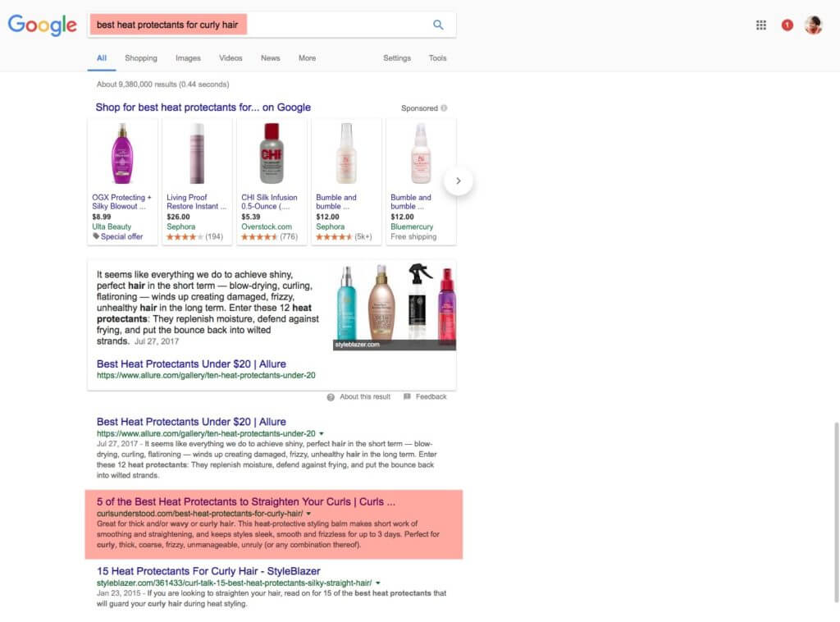
Task: Click the Sponsored info icon
Action: (444, 108)
